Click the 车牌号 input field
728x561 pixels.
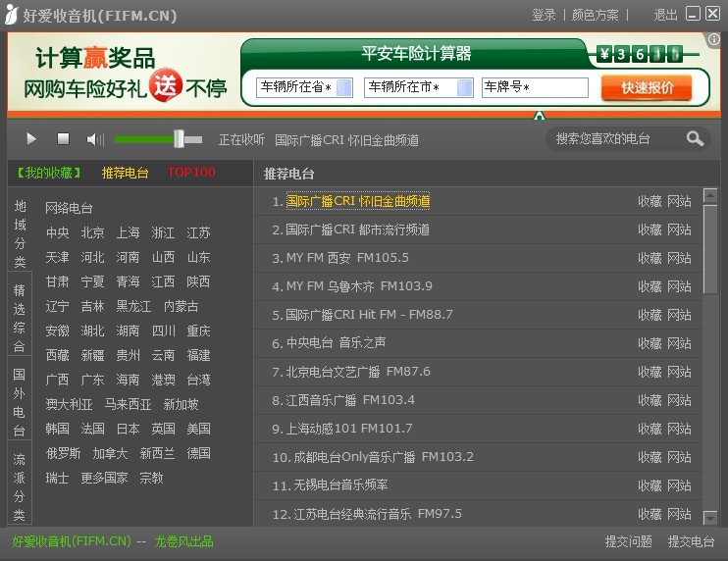[535, 87]
